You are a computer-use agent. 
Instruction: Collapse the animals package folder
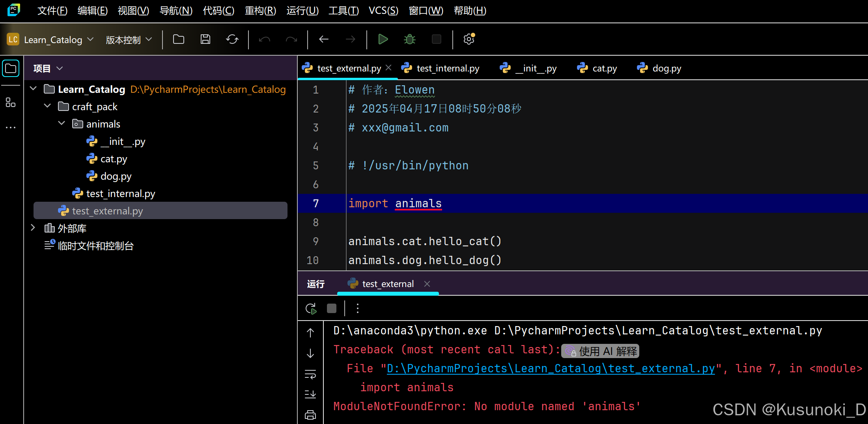point(62,124)
